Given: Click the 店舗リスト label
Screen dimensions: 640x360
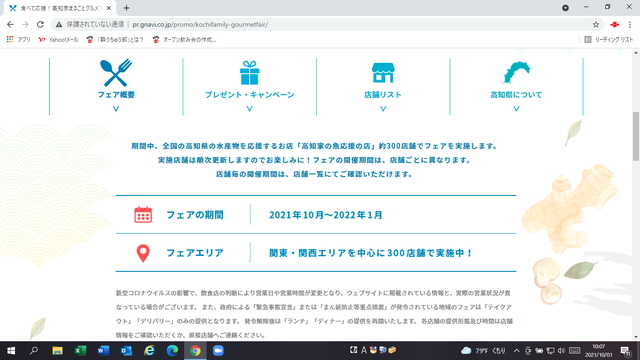Looking at the screenshot, I should (x=383, y=95).
